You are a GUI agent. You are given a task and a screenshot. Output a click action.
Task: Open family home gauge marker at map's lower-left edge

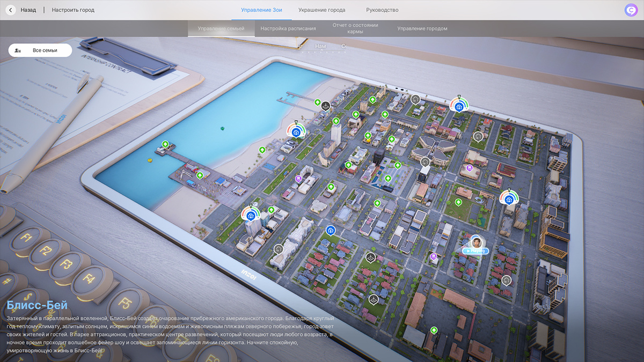(x=250, y=214)
